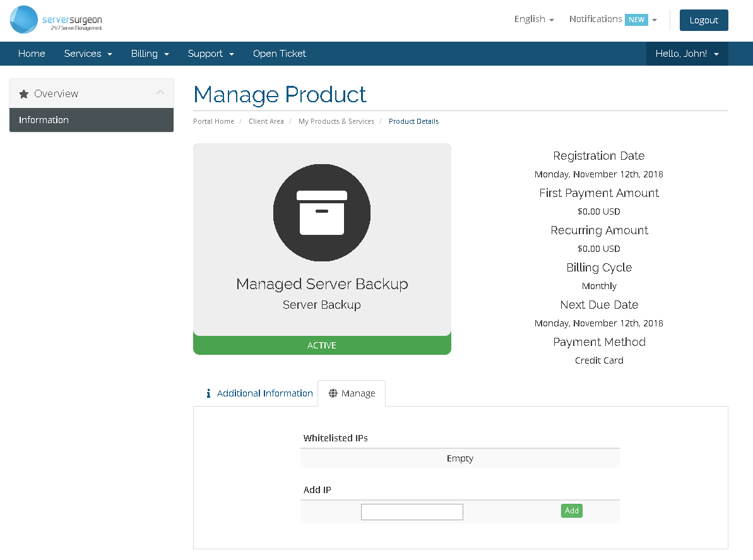
Task: Collapse the Overview sidebar panel chevron
Action: (x=160, y=92)
